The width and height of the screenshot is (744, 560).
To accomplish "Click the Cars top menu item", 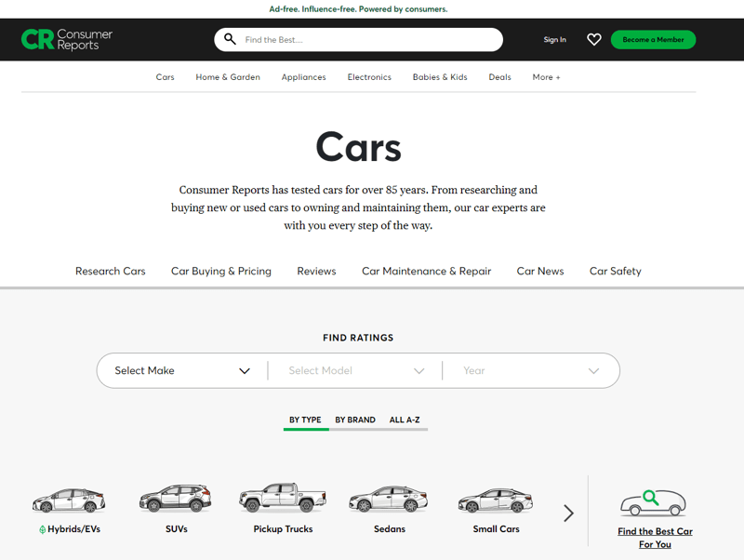I will click(166, 77).
